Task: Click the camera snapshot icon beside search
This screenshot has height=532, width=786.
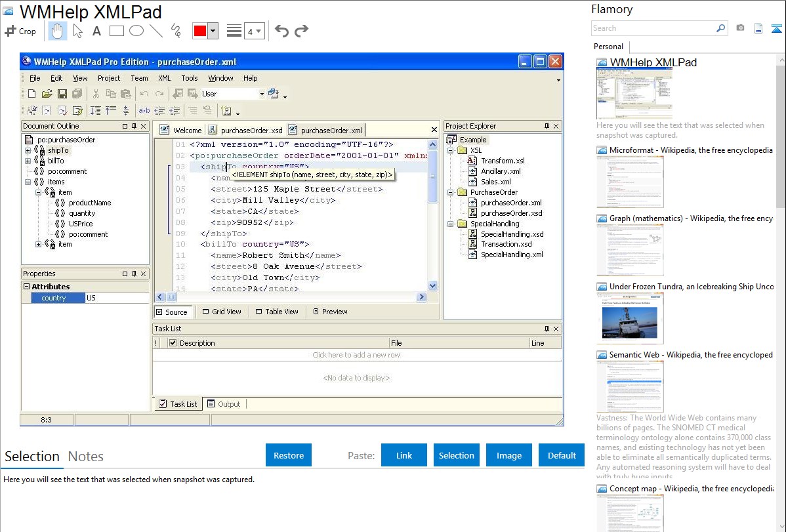Action: point(740,28)
